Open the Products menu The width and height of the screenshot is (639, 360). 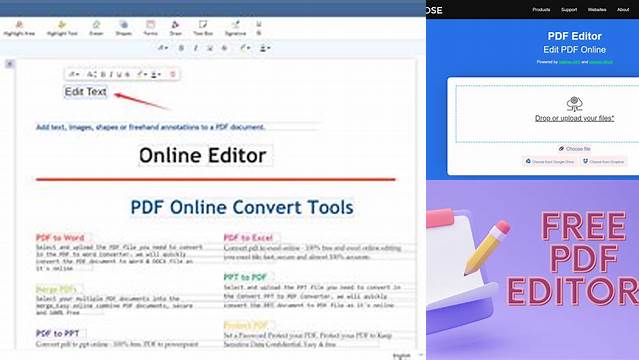tap(541, 9)
